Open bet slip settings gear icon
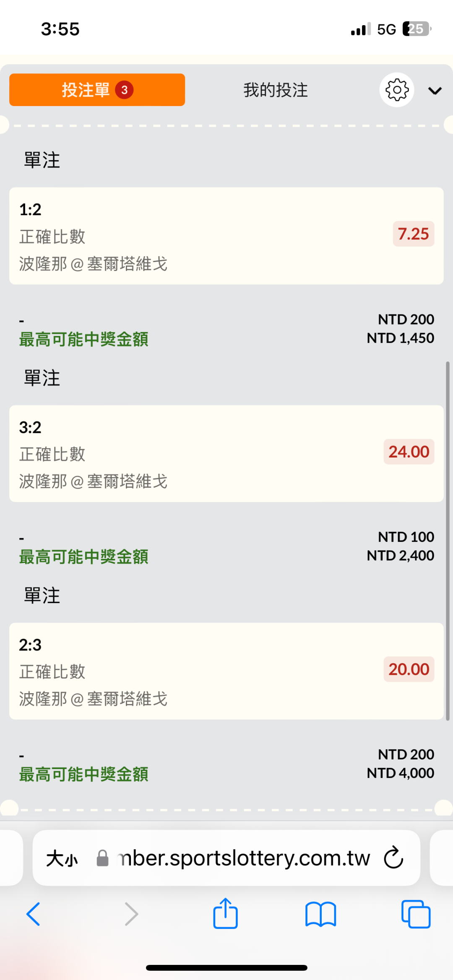Screen dimensions: 453x980 tap(396, 90)
